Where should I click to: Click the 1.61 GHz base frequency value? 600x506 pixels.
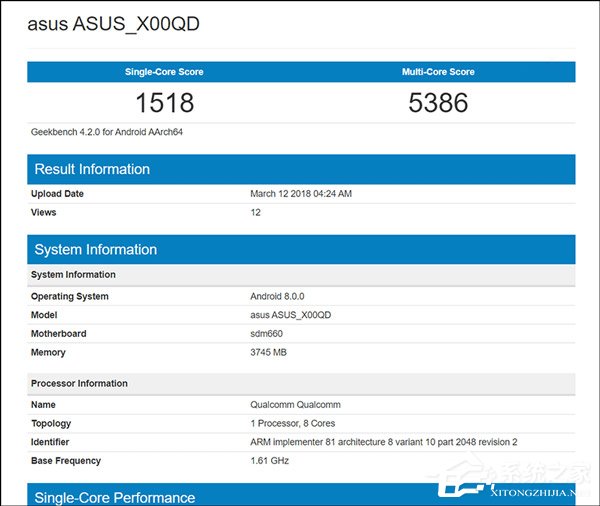click(271, 461)
